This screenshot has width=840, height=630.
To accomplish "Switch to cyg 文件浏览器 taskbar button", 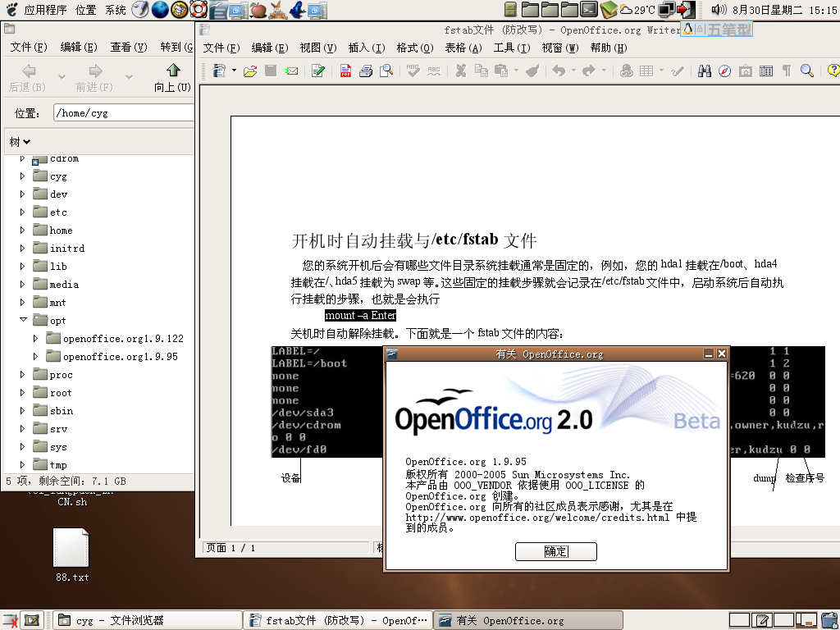I will (148, 620).
